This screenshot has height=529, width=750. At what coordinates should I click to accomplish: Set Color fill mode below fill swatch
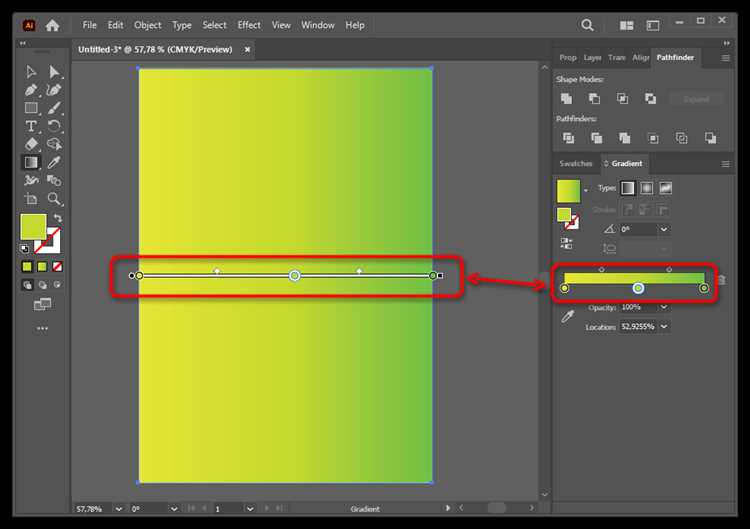point(27,266)
